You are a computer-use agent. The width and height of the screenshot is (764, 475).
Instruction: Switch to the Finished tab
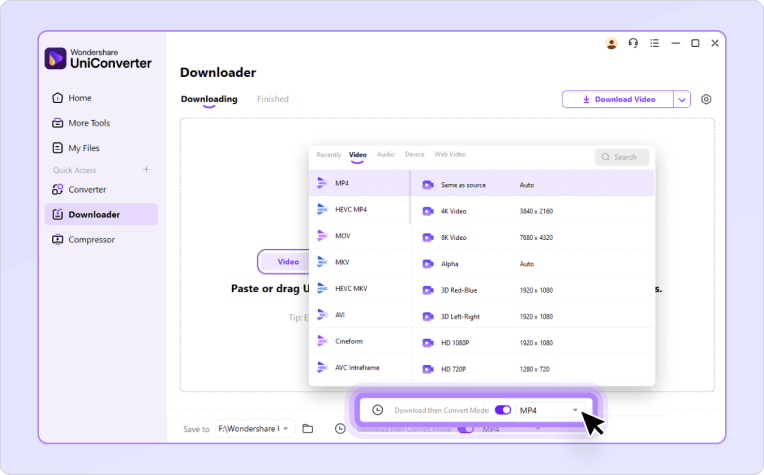(x=272, y=99)
